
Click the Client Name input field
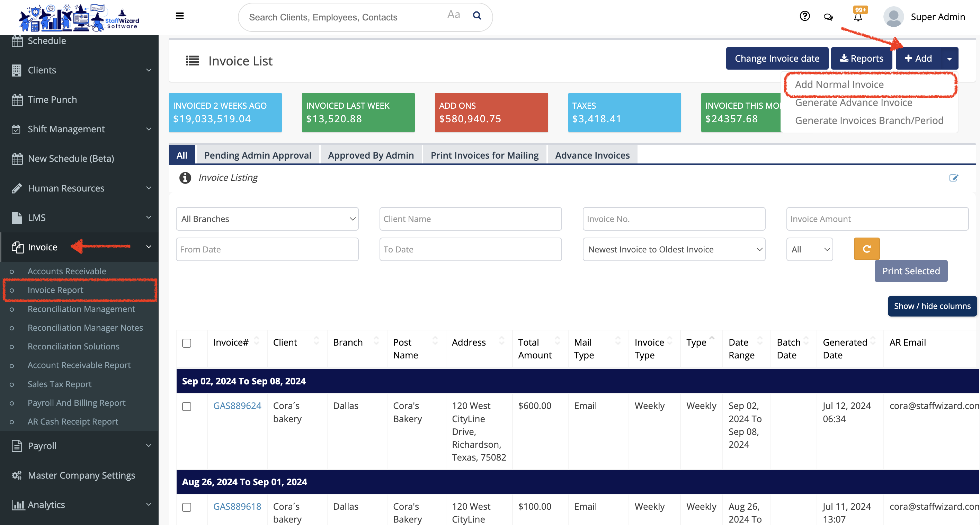coord(470,219)
